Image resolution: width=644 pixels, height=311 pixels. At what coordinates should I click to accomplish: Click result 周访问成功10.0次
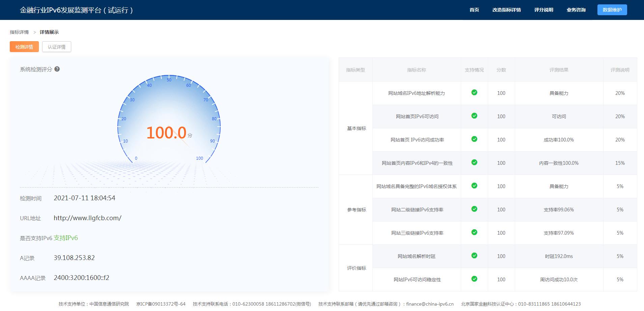click(x=559, y=280)
